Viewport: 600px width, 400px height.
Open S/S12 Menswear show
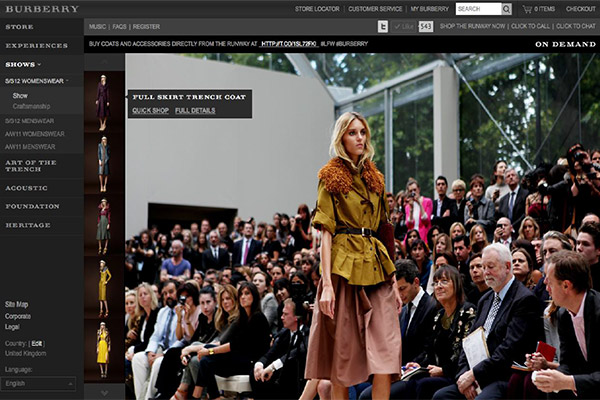point(29,121)
